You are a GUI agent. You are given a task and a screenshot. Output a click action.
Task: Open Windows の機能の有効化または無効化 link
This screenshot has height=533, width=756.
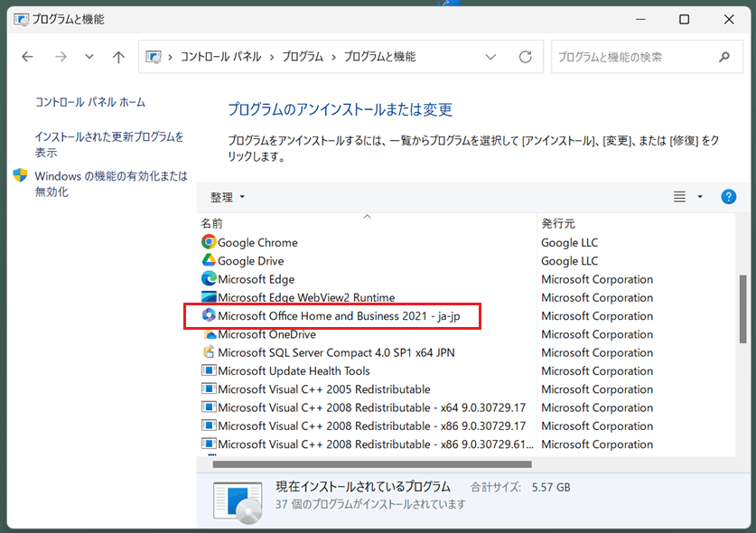(x=111, y=183)
